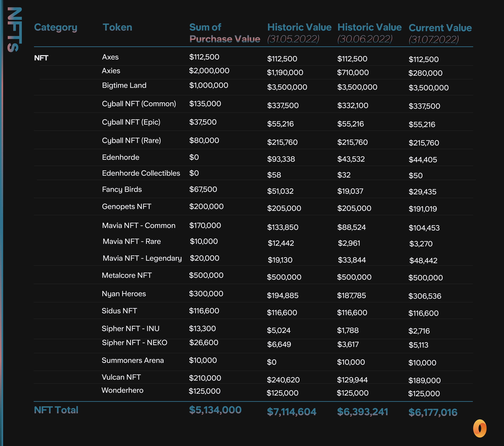
Task: Click Edenhorde Collectibles current value $50
Action: (x=415, y=176)
